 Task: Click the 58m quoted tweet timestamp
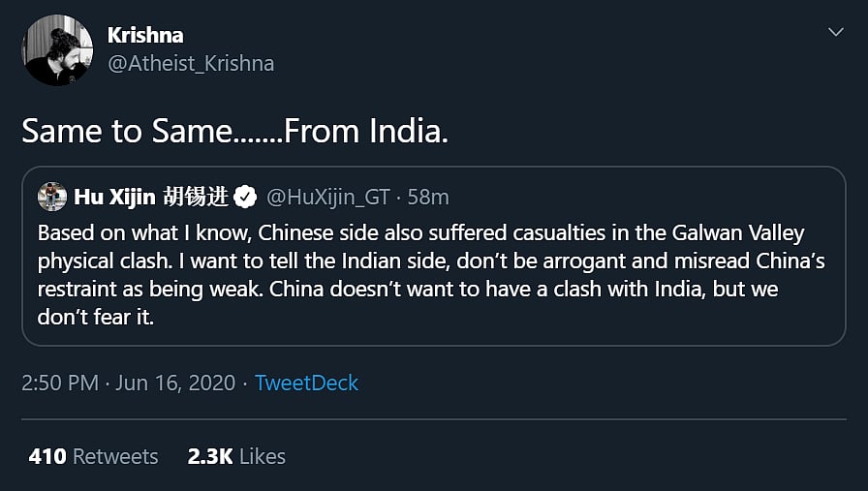(x=428, y=197)
